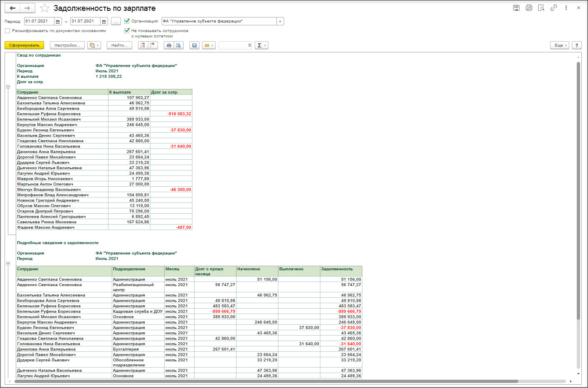This screenshot has width=588, height=388.
Task: Click horizontal scrollbar right arrow
Action: click(571, 381)
